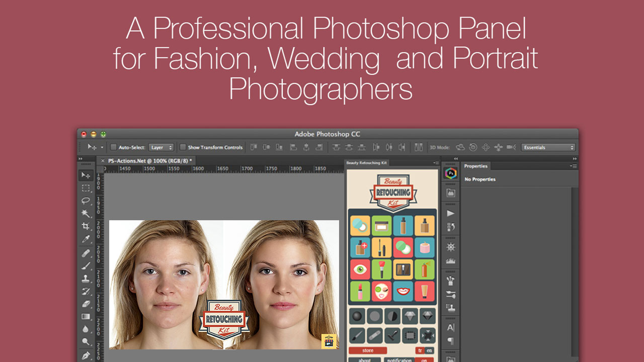The image size is (644, 362).
Task: Open the Move tool preset picker arrow
Action: pyautogui.click(x=102, y=147)
